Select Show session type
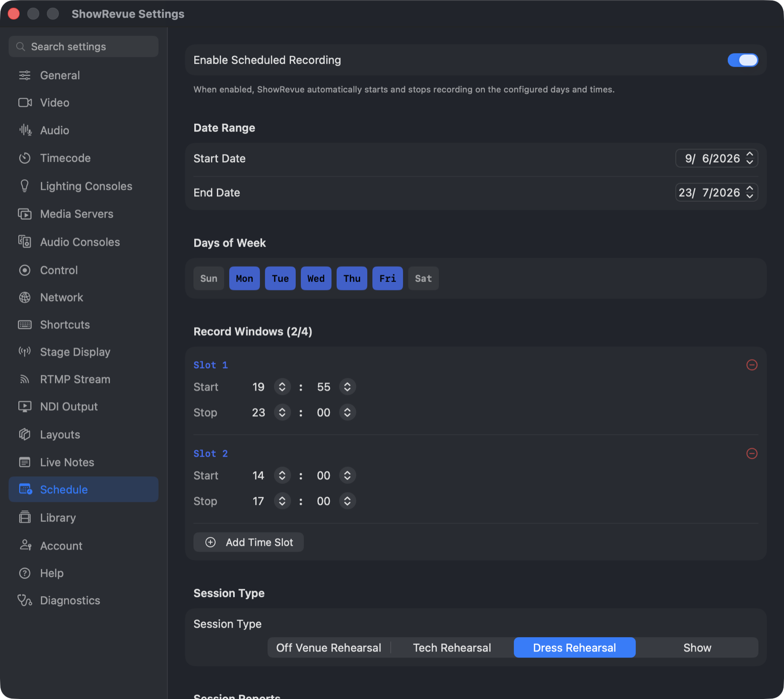This screenshot has height=699, width=784. (697, 648)
